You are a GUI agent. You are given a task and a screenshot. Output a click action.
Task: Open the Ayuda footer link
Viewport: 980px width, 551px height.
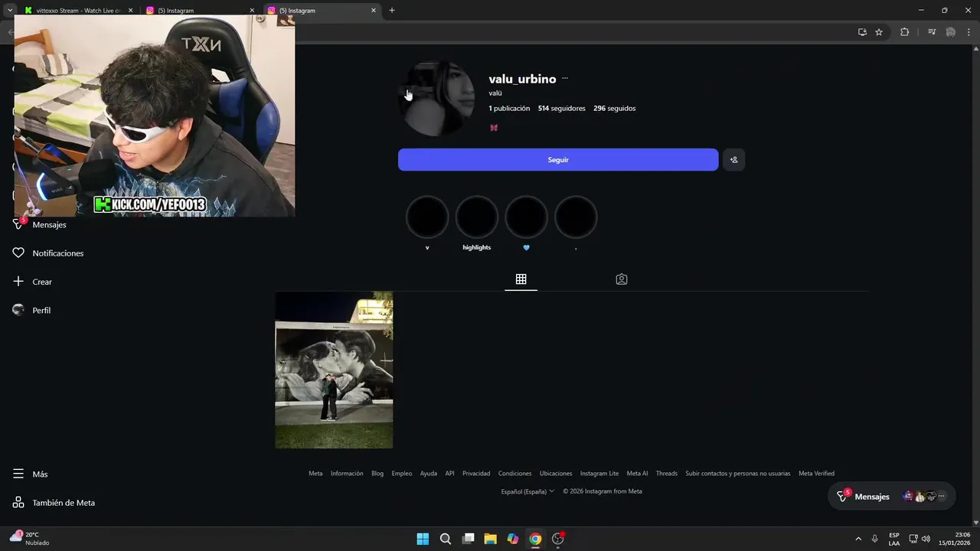point(429,474)
